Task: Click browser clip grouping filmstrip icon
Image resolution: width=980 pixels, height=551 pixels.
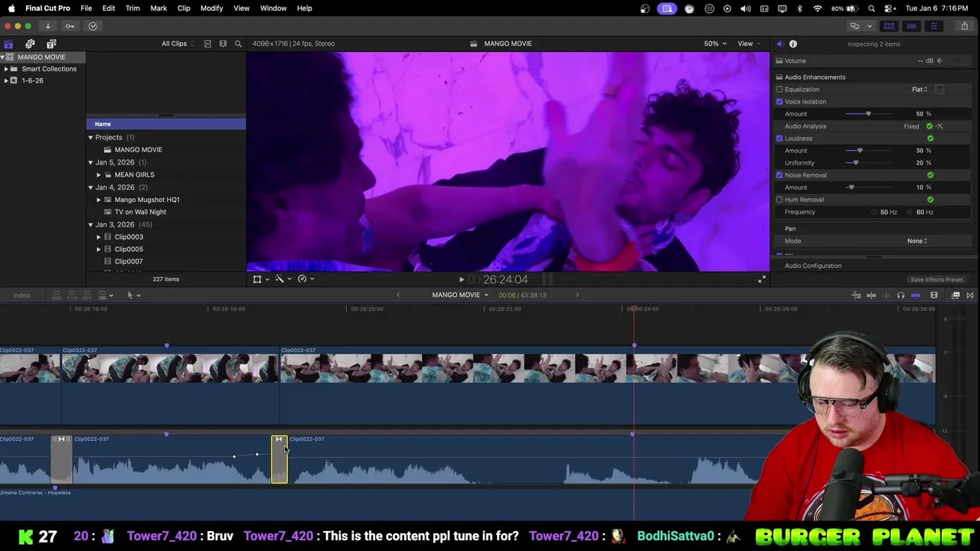Action: pyautogui.click(x=223, y=44)
